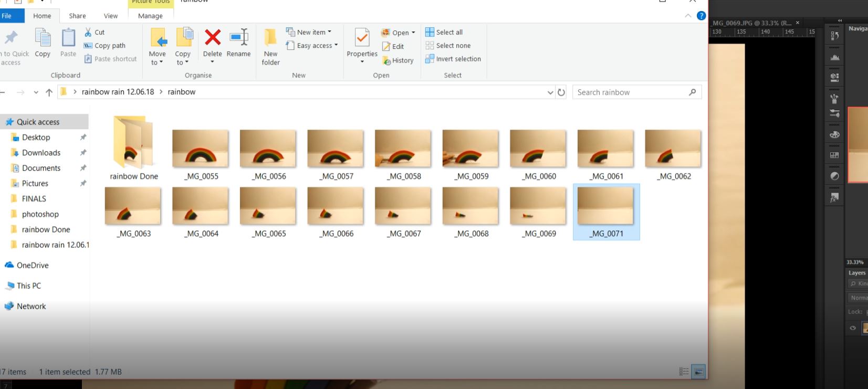Switch to the Manage ribbon tab
The width and height of the screenshot is (868, 389).
point(151,16)
